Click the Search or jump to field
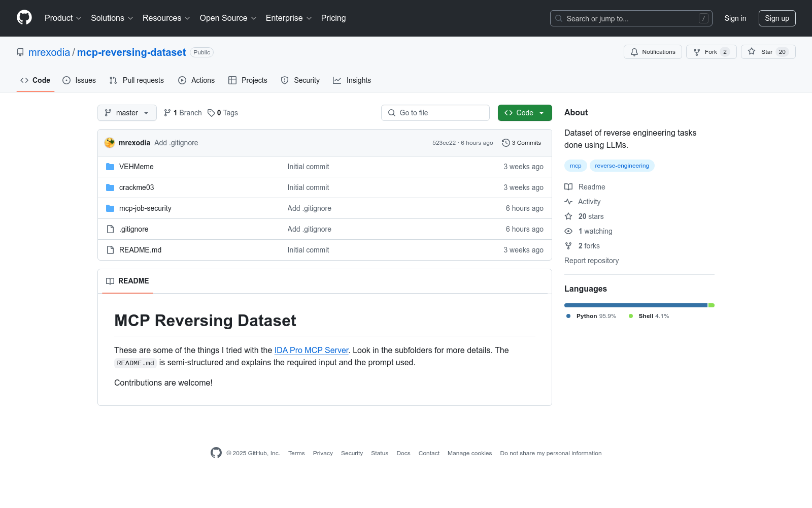This screenshot has height=508, width=812. click(x=631, y=18)
